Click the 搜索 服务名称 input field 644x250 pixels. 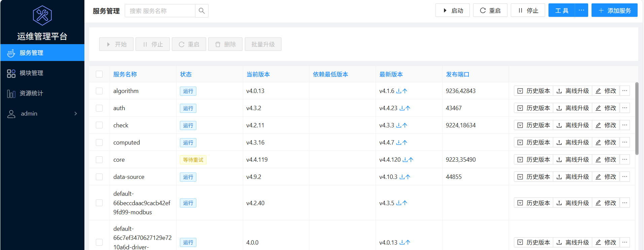tap(160, 11)
